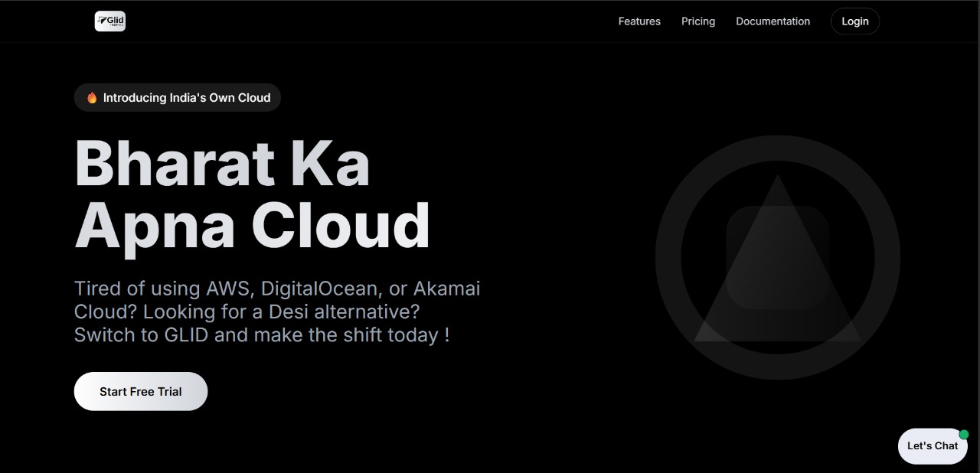This screenshot has height=473, width=980.
Task: Click the "Switch to GLID" text line
Action: click(x=262, y=335)
